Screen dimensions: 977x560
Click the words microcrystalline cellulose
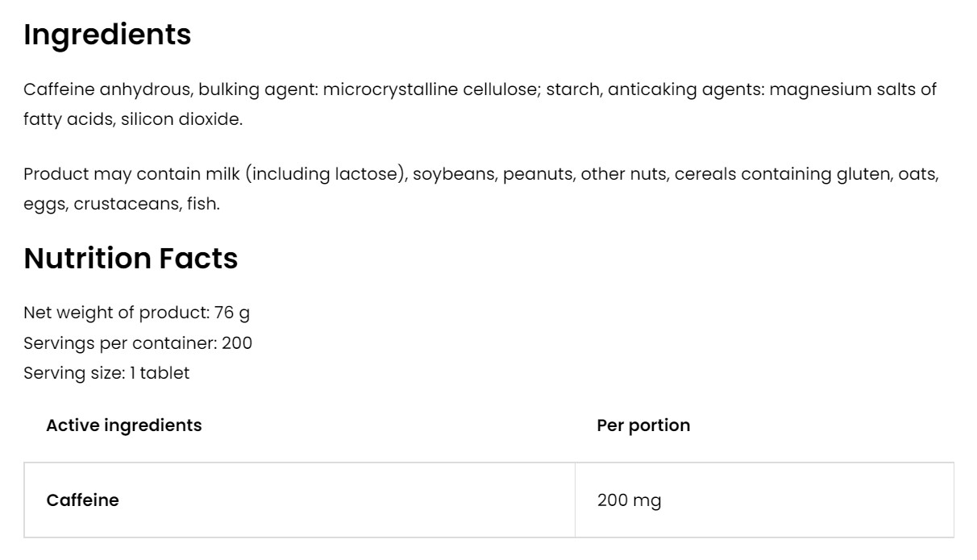coord(430,89)
